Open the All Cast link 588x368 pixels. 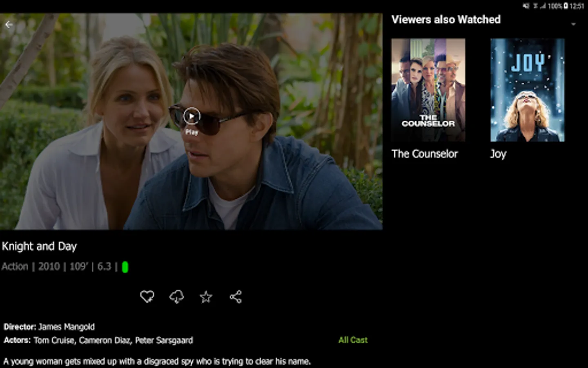(x=353, y=340)
